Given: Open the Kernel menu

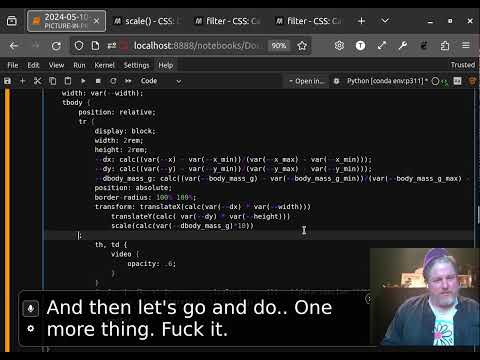Looking at the screenshot, I should tap(104, 65).
